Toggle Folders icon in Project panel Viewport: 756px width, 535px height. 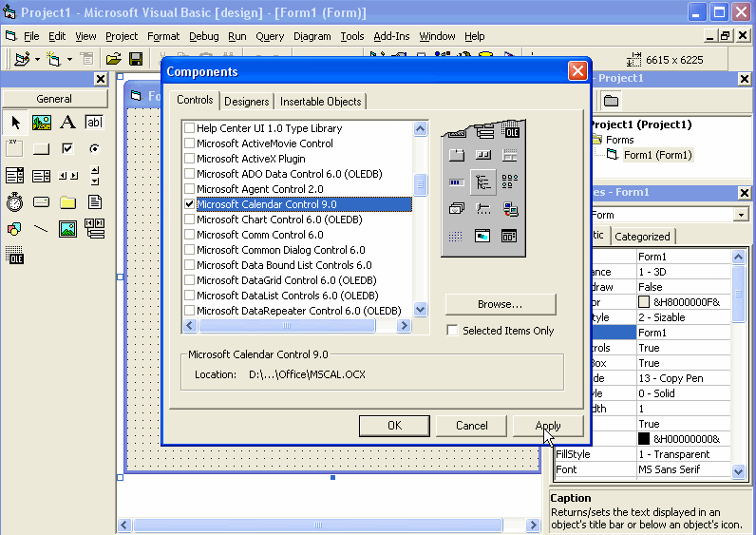pyautogui.click(x=611, y=101)
